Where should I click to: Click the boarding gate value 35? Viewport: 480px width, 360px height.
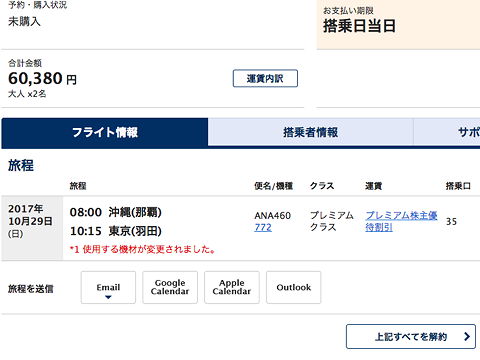click(451, 222)
